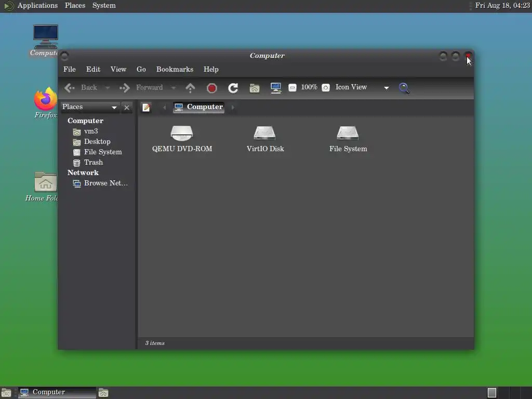
Task: Open the File menu
Action: tap(70, 69)
